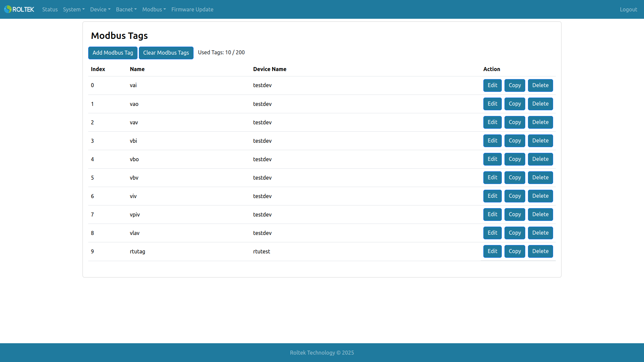Edit the vav tag
The width and height of the screenshot is (644, 362).
click(x=492, y=122)
